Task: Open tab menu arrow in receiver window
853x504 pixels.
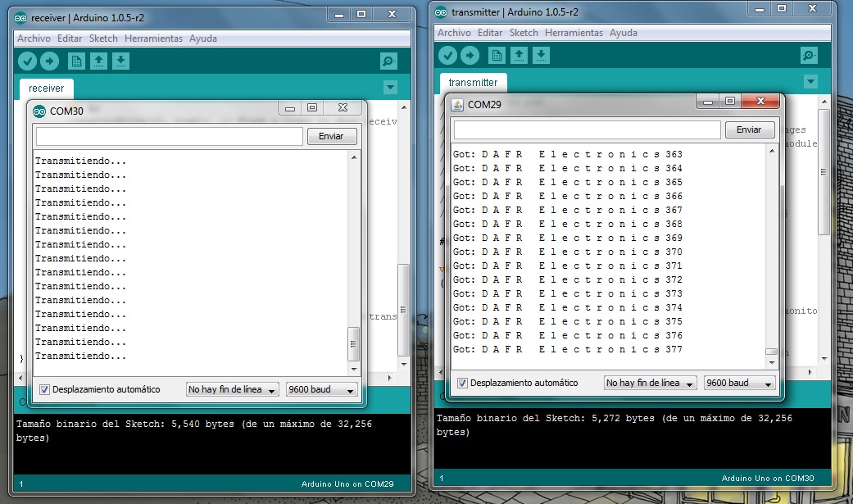Action: point(390,87)
